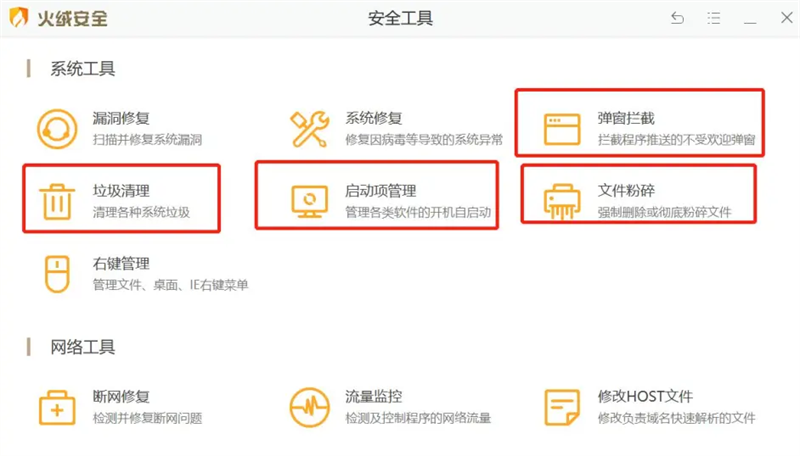The width and height of the screenshot is (800, 456).
Task: Click description 检测及控制程序的网络流量
Action: pyautogui.click(x=418, y=418)
